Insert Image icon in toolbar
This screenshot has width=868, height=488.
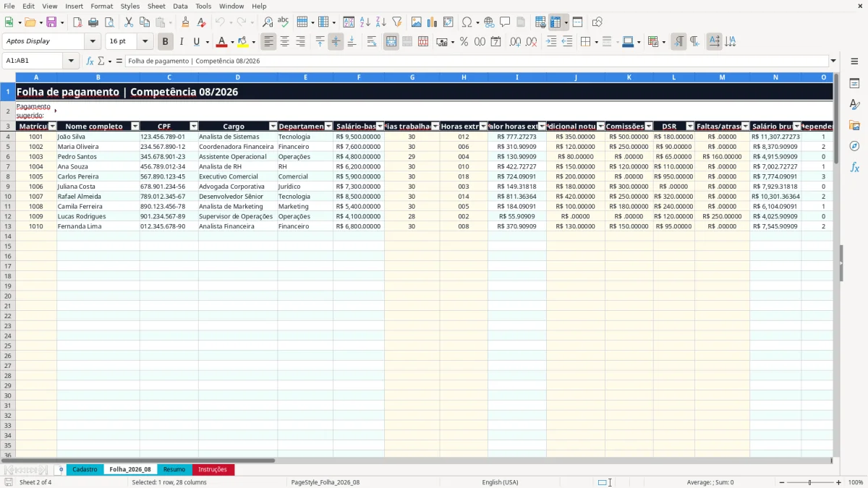pyautogui.click(x=417, y=22)
